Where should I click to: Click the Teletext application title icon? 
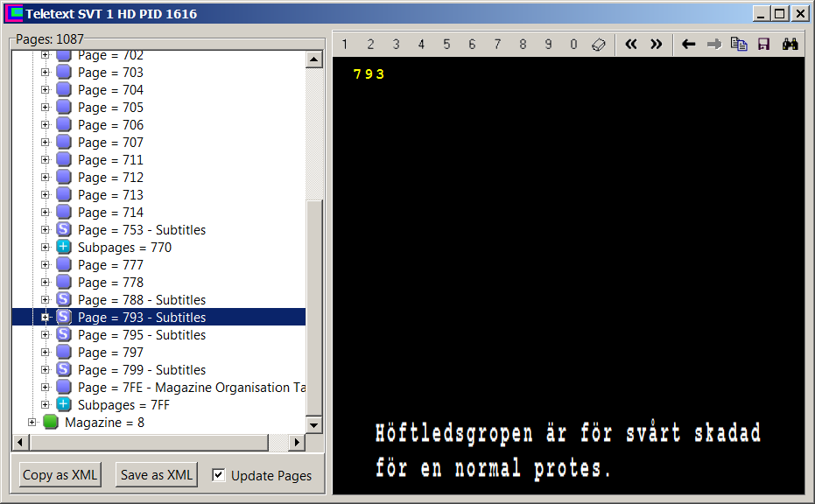pos(14,13)
